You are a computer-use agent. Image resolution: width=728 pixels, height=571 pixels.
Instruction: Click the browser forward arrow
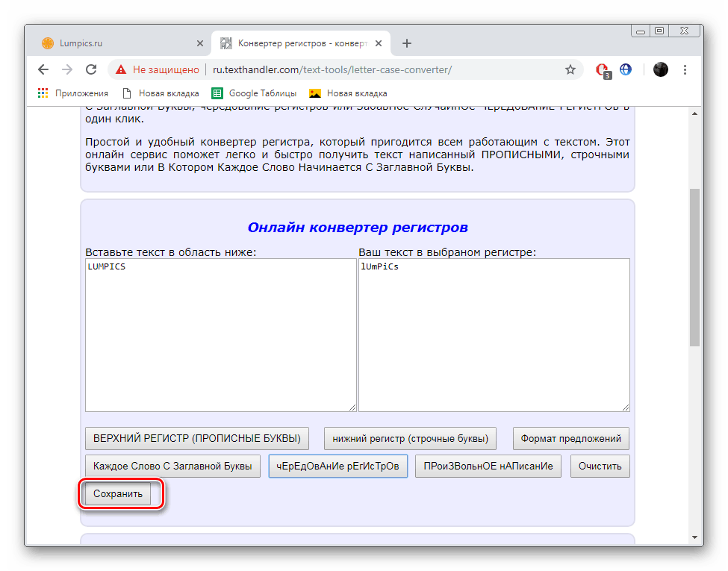point(67,69)
